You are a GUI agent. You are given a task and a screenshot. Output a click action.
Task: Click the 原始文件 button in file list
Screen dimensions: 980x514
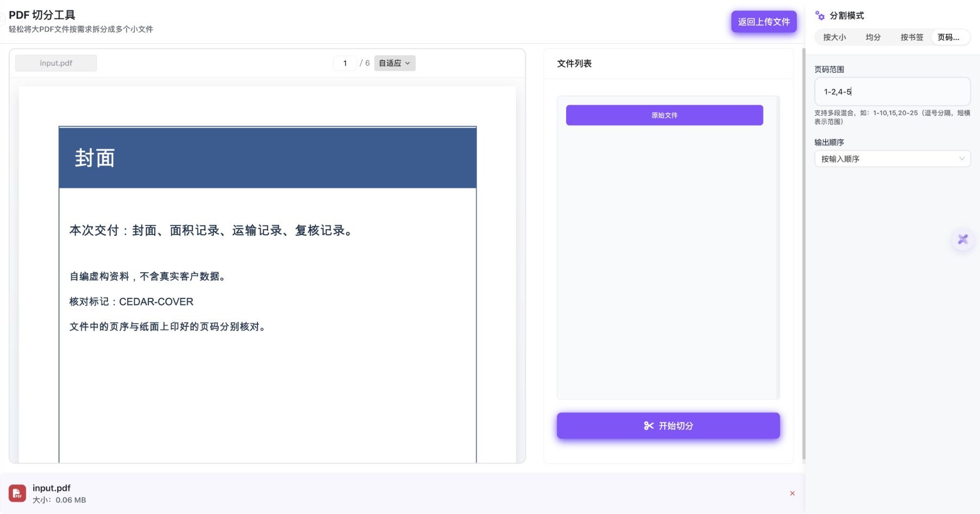[664, 115]
